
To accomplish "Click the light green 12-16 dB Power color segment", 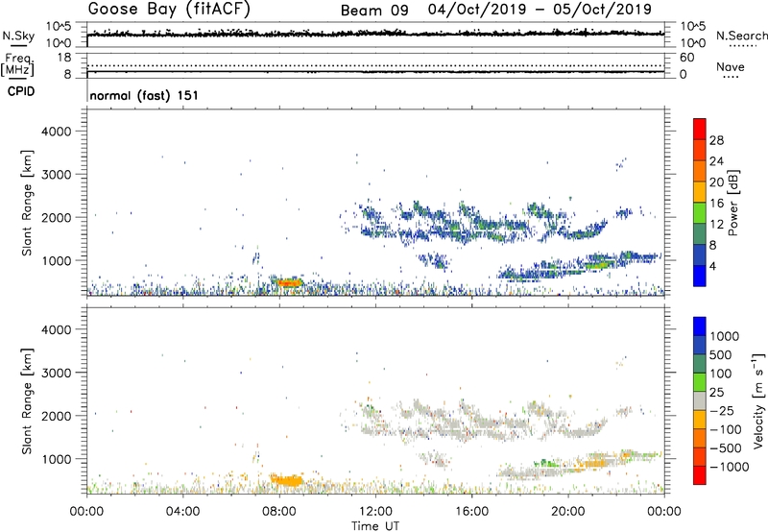I will [x=700, y=213].
